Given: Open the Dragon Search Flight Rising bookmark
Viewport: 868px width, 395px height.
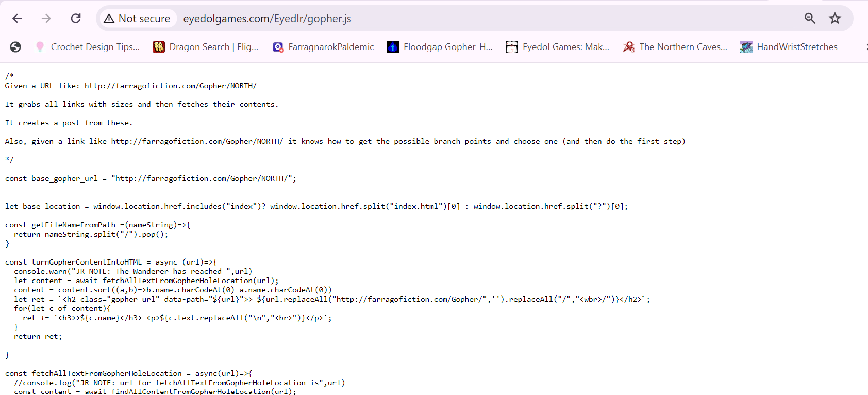Looking at the screenshot, I should click(x=206, y=47).
